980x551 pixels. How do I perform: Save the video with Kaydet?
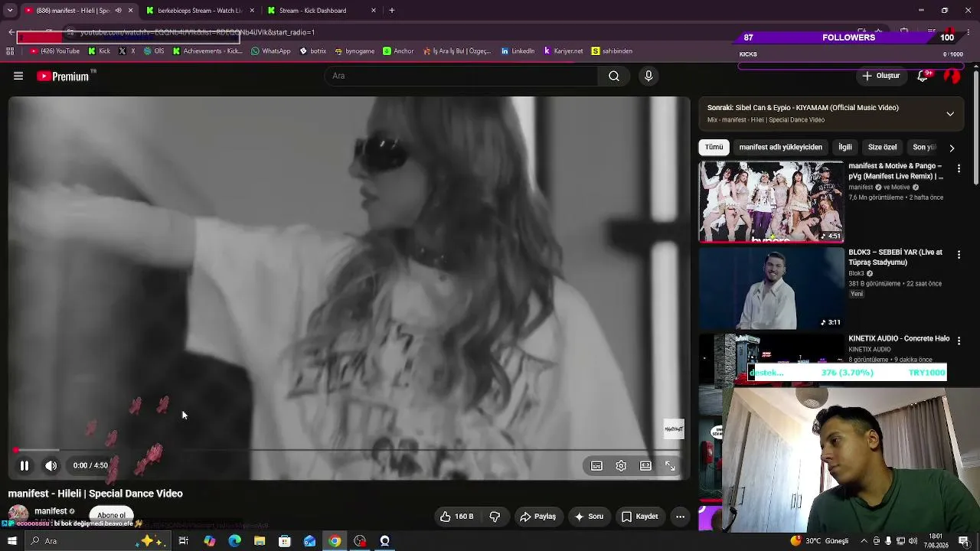pos(640,517)
